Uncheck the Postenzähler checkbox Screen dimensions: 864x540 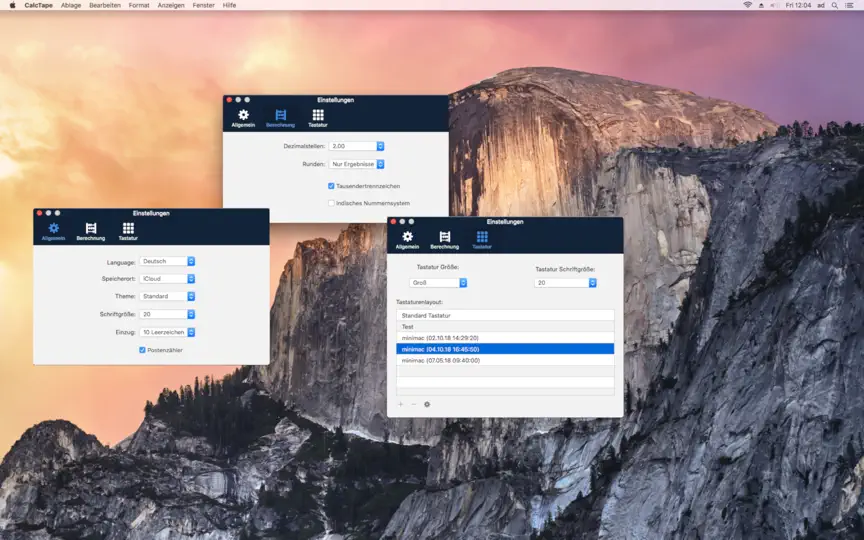(142, 350)
